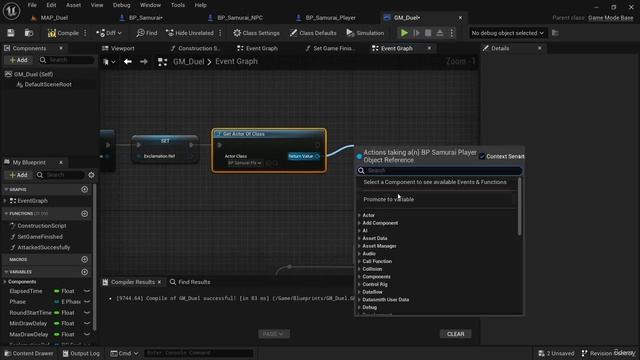Open the File menu
This screenshot has width=640, height=360.
(x=32, y=5)
